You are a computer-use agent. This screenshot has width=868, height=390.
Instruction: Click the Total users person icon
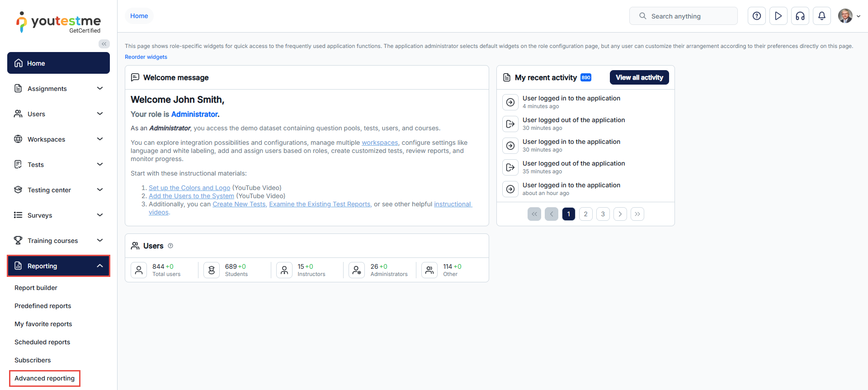[x=139, y=270]
